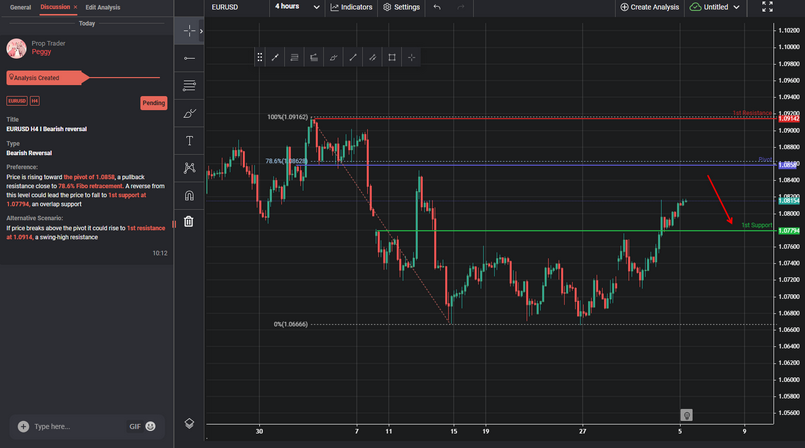Pick the Fib retracement tool in floating toolbar
This screenshot has width=805, height=448.
point(294,57)
